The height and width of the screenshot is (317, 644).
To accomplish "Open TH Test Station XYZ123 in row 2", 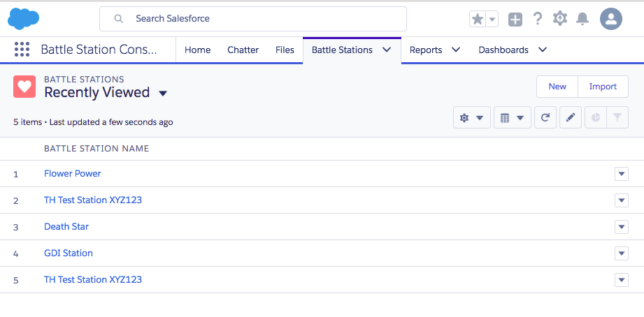I will (93, 200).
